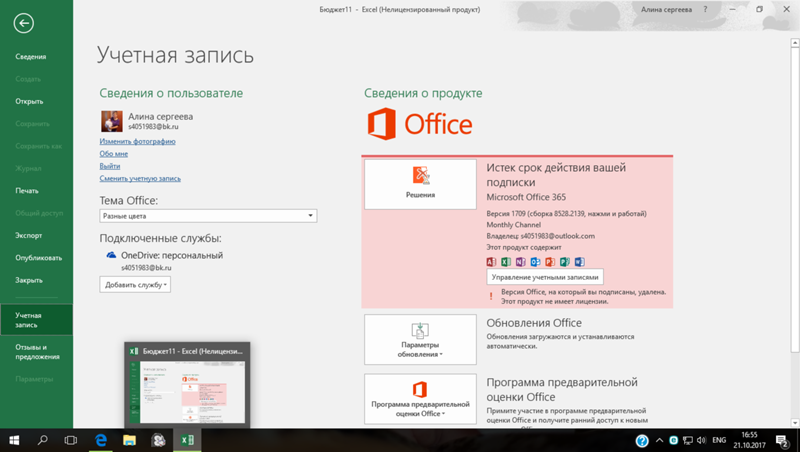Click the "Изменить фотографию" link
Screen dimensions: 800x452
(137, 141)
